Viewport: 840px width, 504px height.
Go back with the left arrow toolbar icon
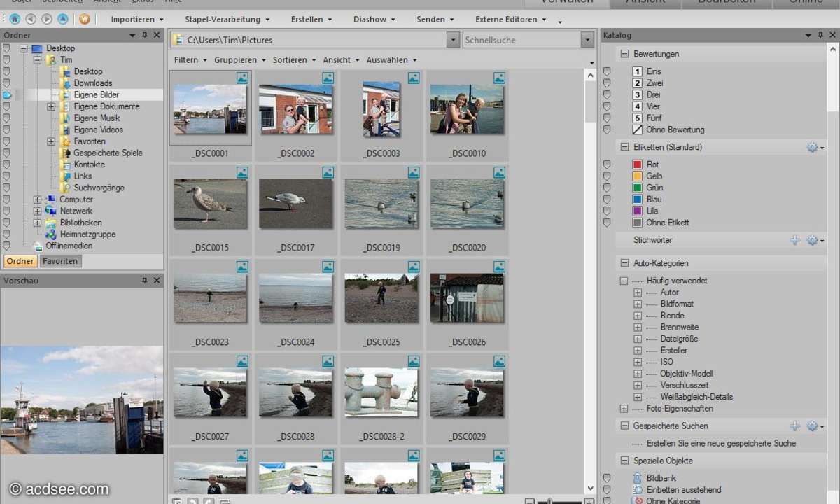(31, 19)
